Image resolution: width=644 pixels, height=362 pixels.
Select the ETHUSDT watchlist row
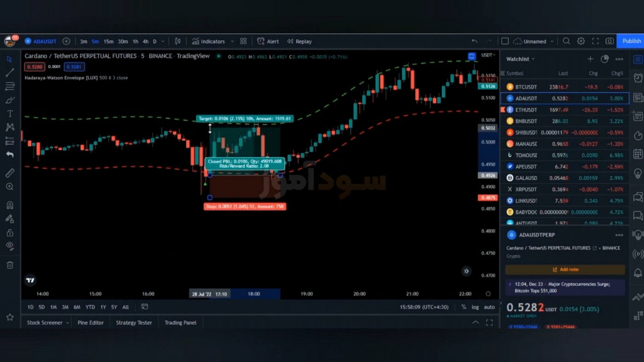[565, 110]
